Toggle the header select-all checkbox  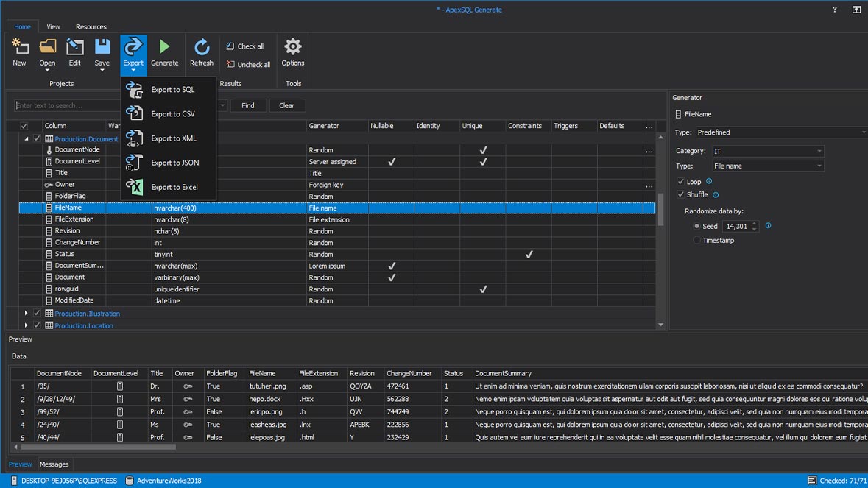24,126
